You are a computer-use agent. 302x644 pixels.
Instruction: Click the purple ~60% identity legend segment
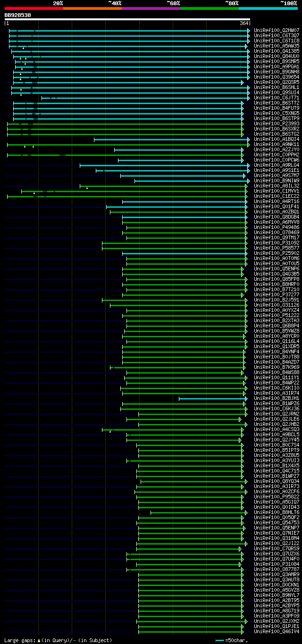click(x=151, y=8)
